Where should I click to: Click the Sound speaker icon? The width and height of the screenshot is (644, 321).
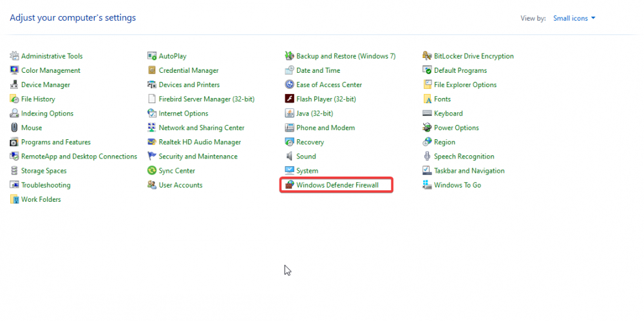290,156
